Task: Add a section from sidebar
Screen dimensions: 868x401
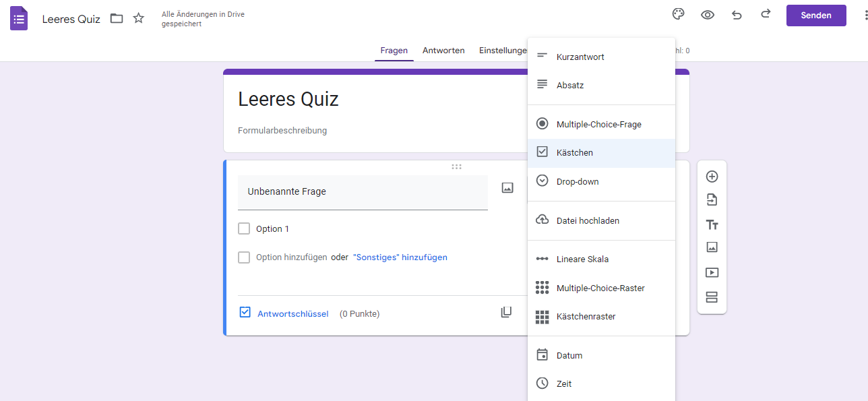Action: click(x=712, y=297)
